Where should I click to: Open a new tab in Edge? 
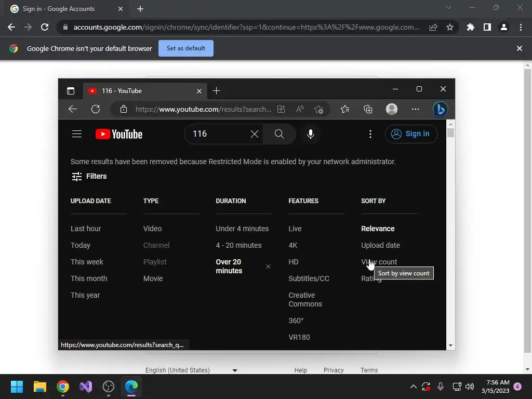coord(216,91)
